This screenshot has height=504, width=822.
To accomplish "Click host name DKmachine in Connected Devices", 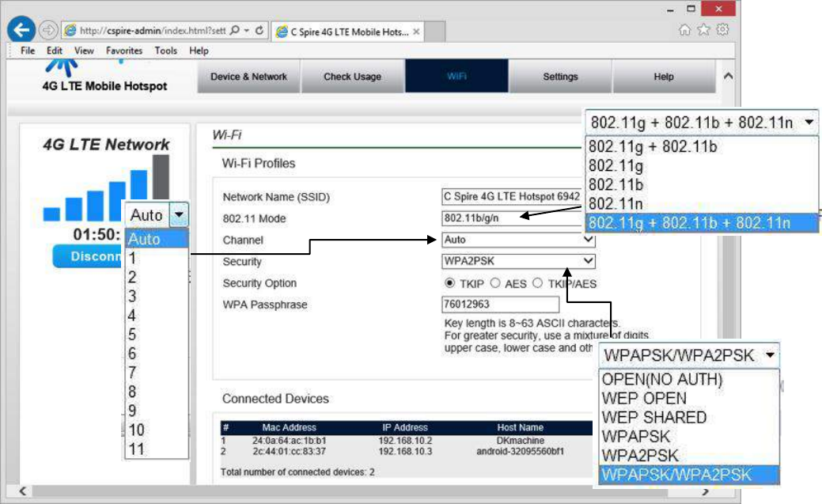I will coord(520,441).
